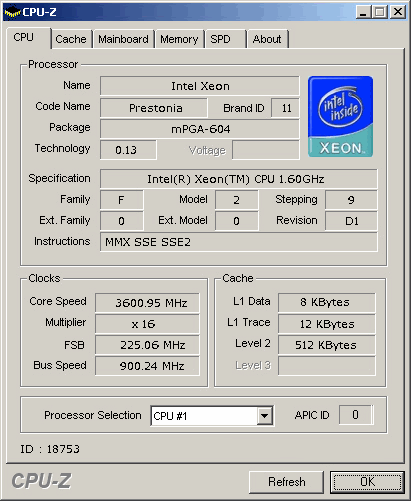411x501 pixels.
Task: Click the Instructions field MMX SSE SSE2
Action: tap(239, 242)
